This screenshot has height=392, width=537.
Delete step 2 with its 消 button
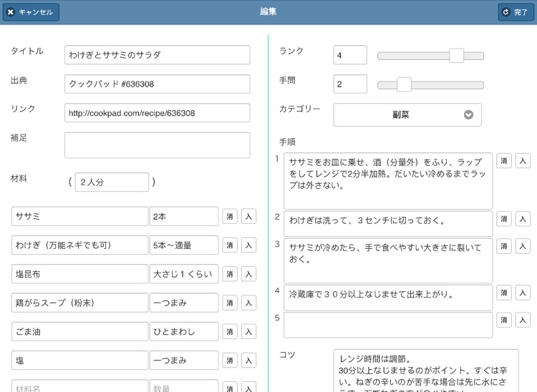tap(504, 219)
